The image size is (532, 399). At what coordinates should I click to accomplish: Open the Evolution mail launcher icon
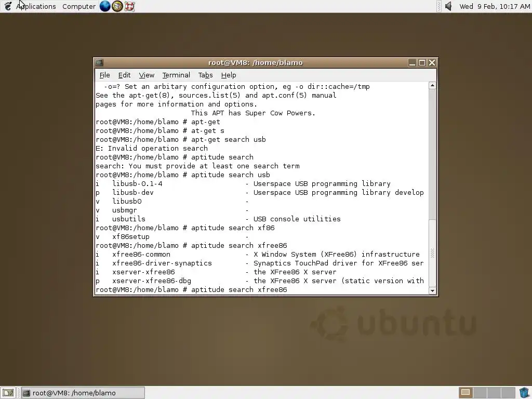pos(117,6)
